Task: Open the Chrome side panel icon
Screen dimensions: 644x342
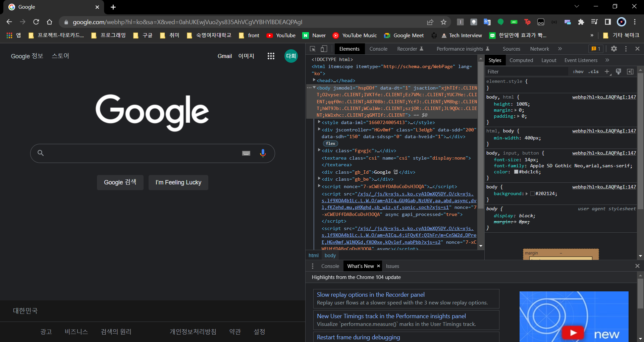Action: (608, 22)
